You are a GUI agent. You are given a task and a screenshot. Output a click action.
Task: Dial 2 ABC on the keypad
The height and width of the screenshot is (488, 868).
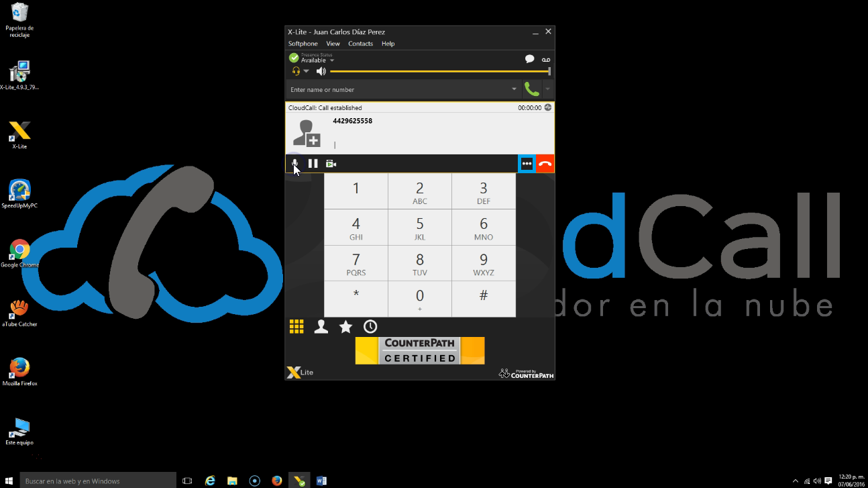(x=420, y=191)
